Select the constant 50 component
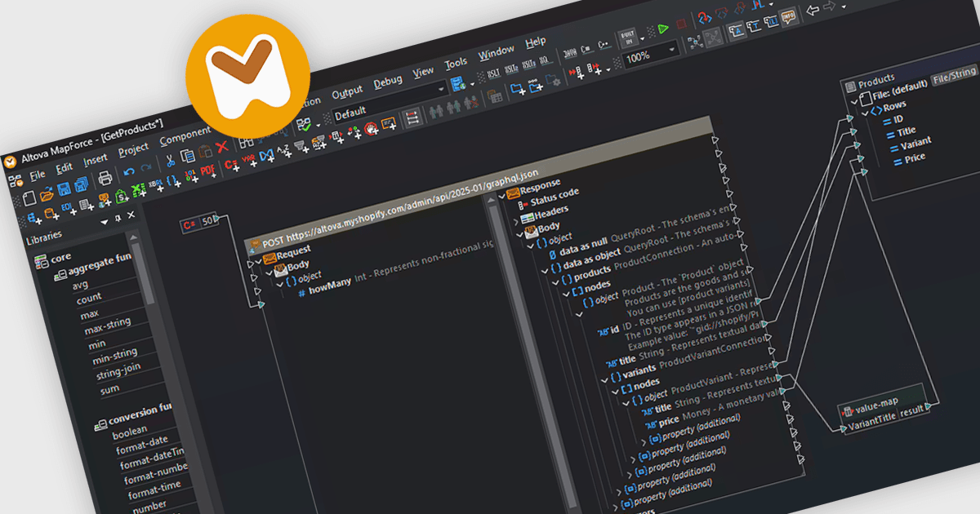 click(201, 221)
